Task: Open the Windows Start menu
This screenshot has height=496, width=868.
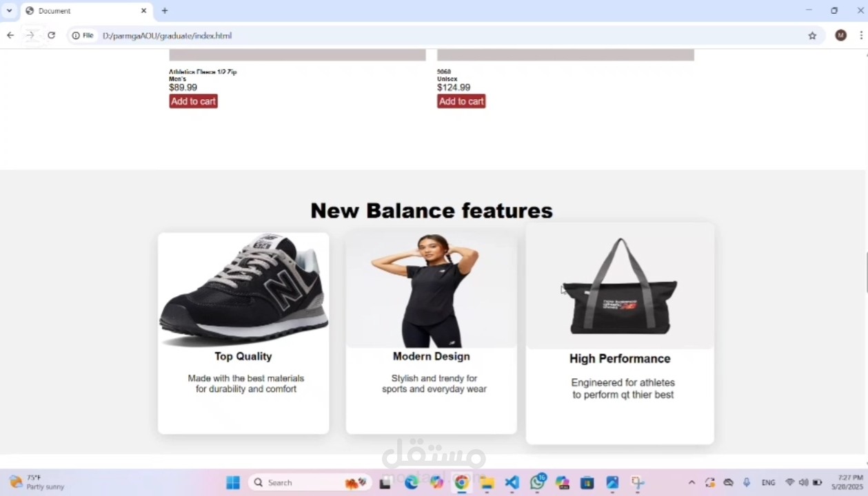Action: point(232,482)
